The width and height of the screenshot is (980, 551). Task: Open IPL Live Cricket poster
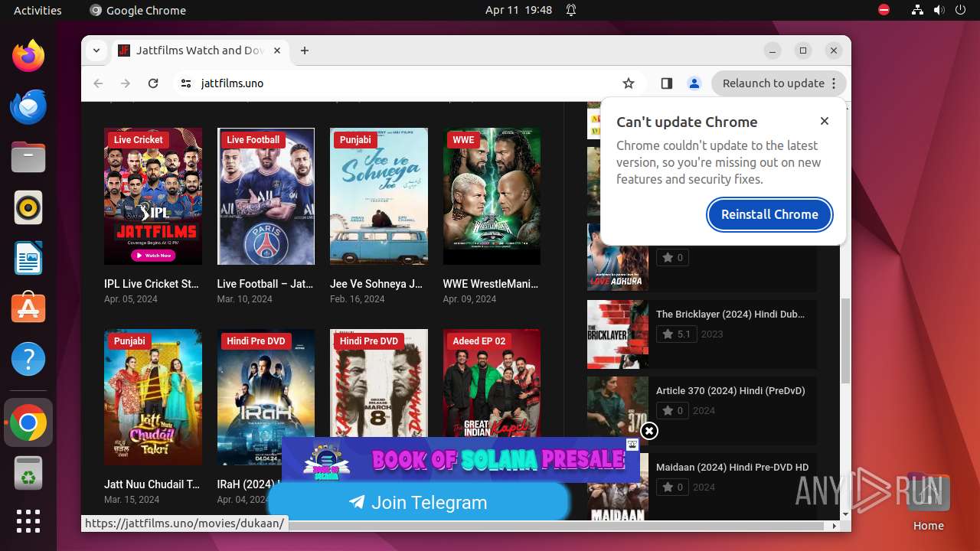click(153, 197)
